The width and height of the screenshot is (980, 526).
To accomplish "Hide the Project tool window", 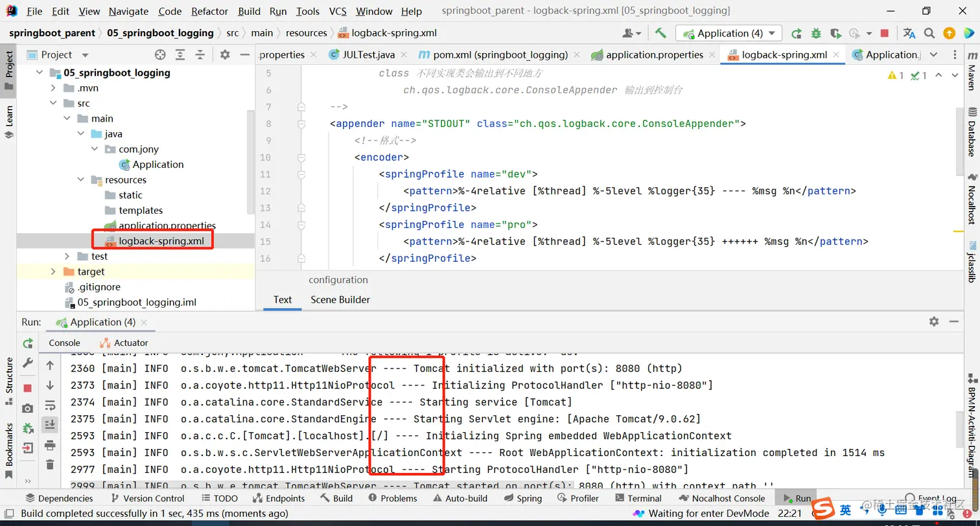I will coord(244,54).
